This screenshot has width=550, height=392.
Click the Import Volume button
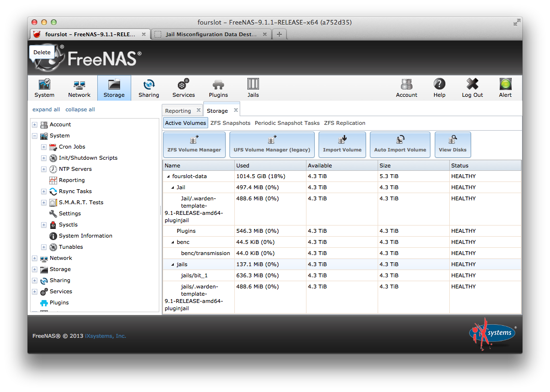click(342, 144)
